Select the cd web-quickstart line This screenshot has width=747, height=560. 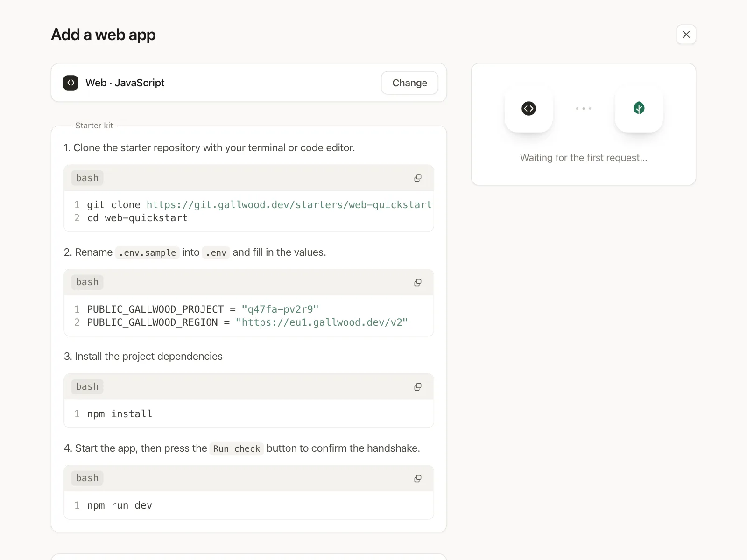click(x=137, y=218)
